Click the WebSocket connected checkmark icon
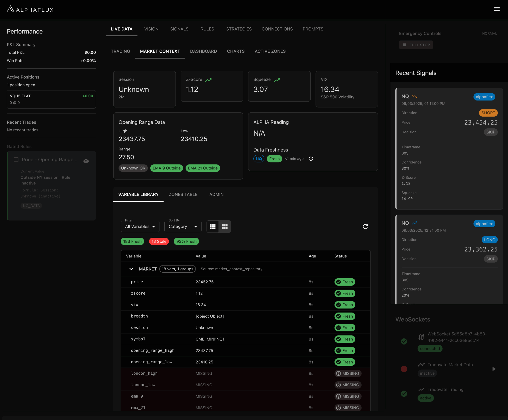This screenshot has height=420, width=508. tap(404, 341)
